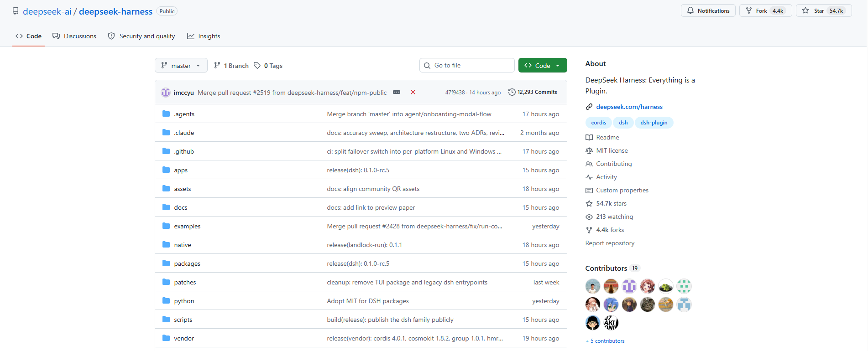Image resolution: width=868 pixels, height=351 pixels.
Task: Open commit hash 47f9438
Action: click(455, 93)
